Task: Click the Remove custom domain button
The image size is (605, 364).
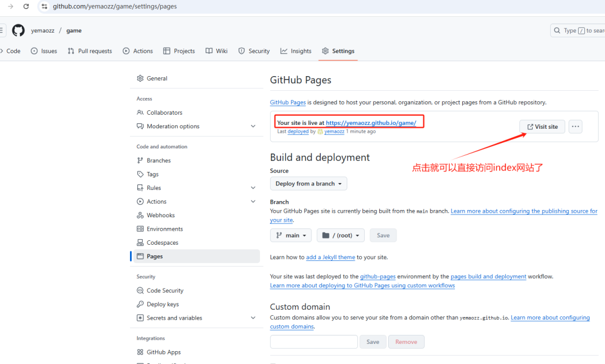Action: coord(406,342)
